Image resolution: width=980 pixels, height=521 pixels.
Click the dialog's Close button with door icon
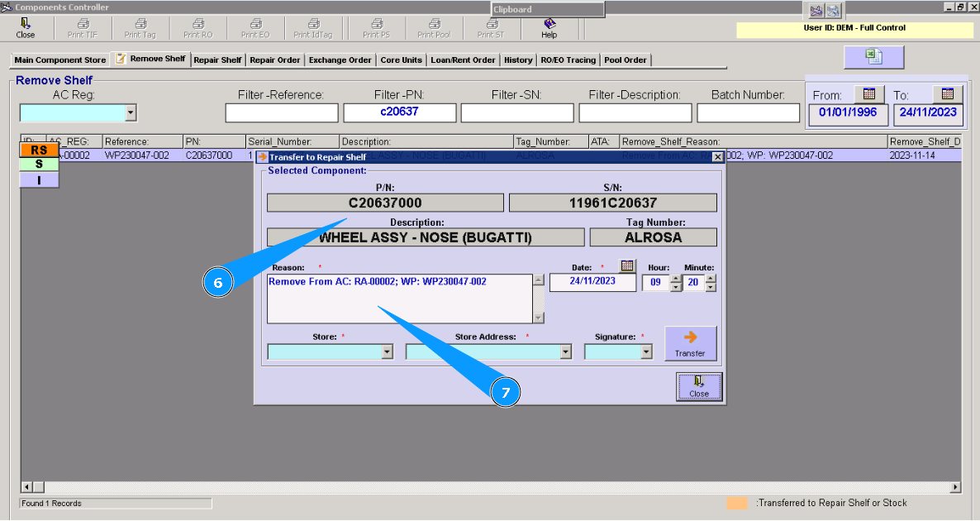pos(699,386)
